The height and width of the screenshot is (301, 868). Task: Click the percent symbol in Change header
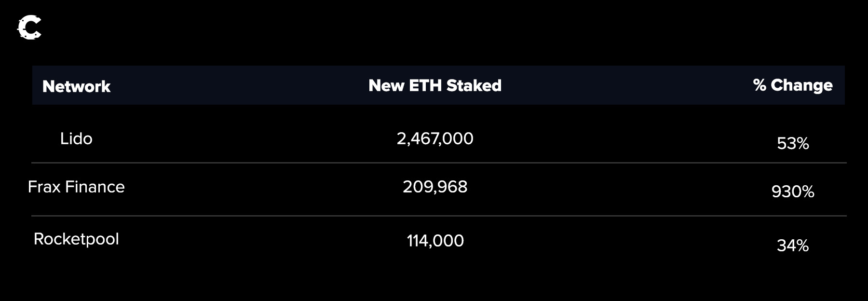759,85
